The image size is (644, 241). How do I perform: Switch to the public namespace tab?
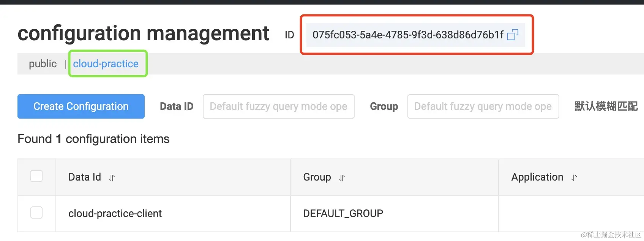[x=43, y=64]
